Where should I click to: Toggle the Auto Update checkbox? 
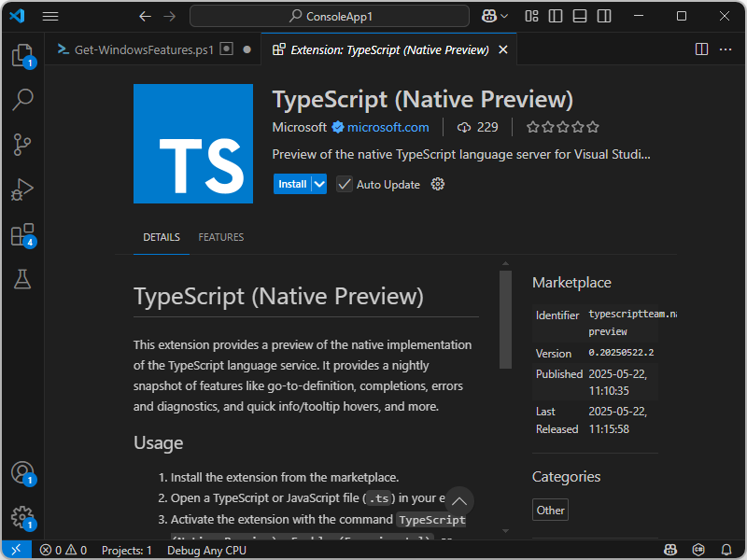click(x=345, y=184)
